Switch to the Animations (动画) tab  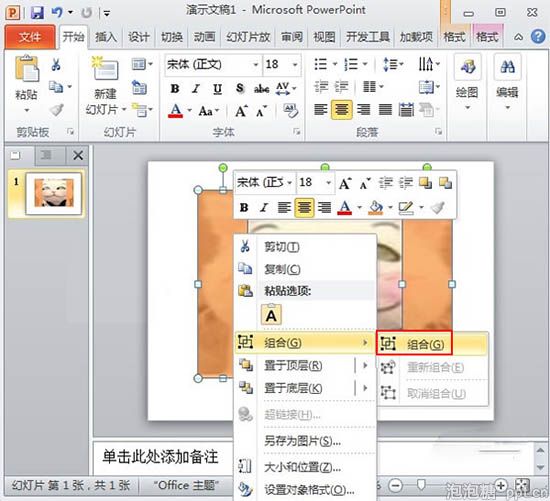(x=204, y=36)
